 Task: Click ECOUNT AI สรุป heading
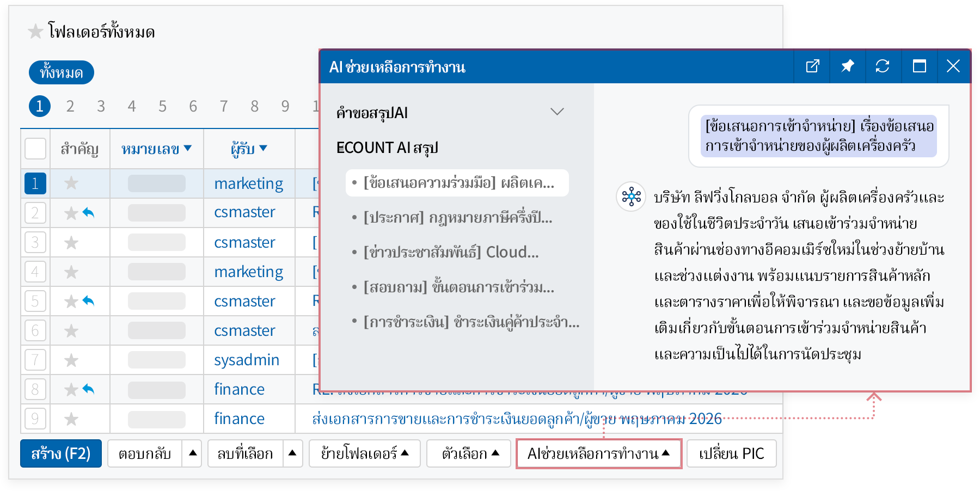tap(387, 148)
